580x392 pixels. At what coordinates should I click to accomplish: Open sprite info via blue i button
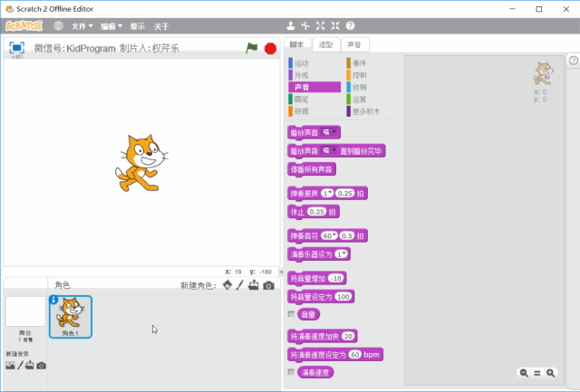coord(53,300)
